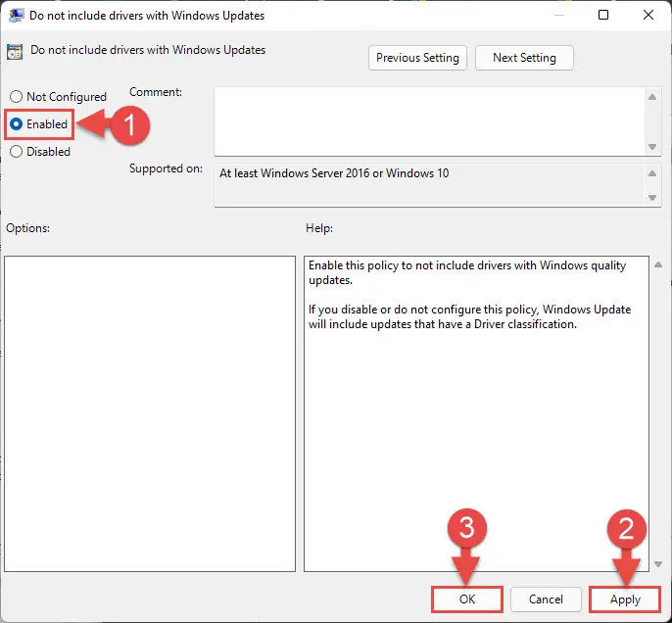Click the Comment box scroll down arrow

click(651, 147)
